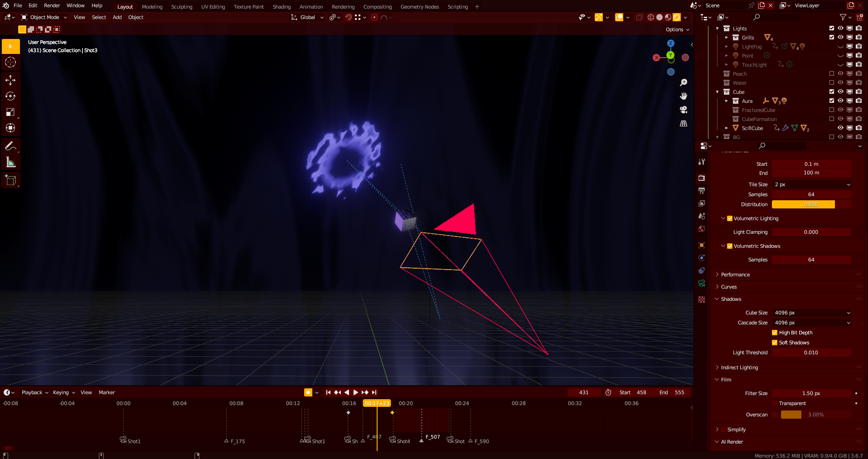Viewport: 868px width, 459px height.
Task: Hide the Lights collection in viewport
Action: pyautogui.click(x=841, y=28)
